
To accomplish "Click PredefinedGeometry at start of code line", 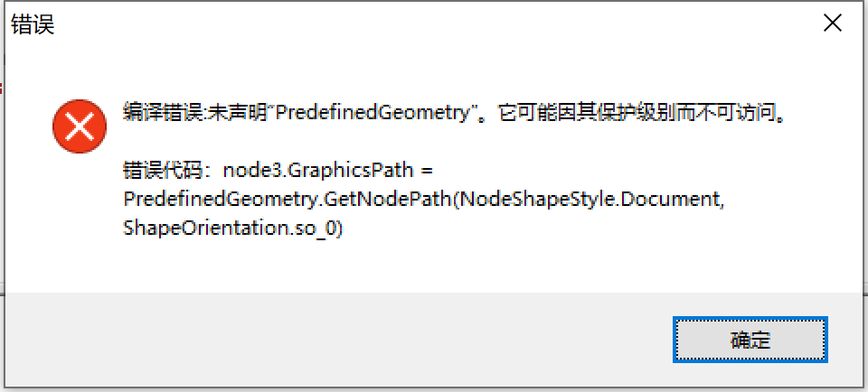I will (219, 200).
